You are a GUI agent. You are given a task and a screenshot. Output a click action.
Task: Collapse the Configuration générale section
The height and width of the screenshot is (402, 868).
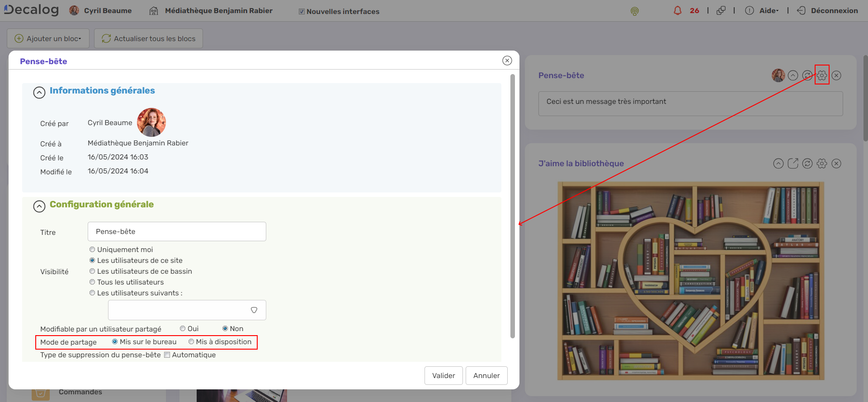pyautogui.click(x=39, y=206)
